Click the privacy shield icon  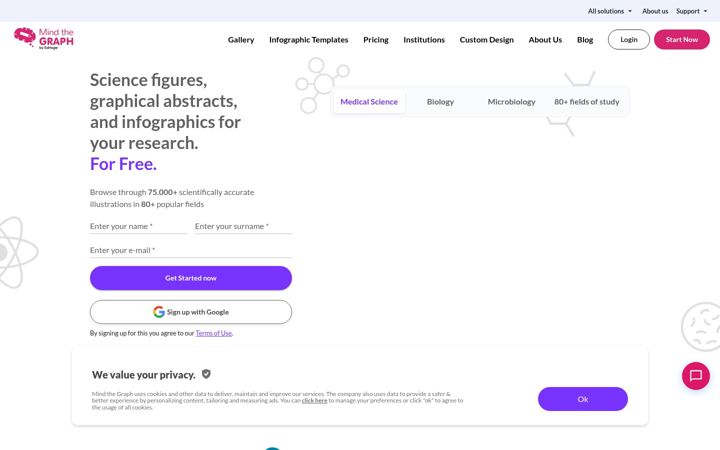pyautogui.click(x=206, y=374)
